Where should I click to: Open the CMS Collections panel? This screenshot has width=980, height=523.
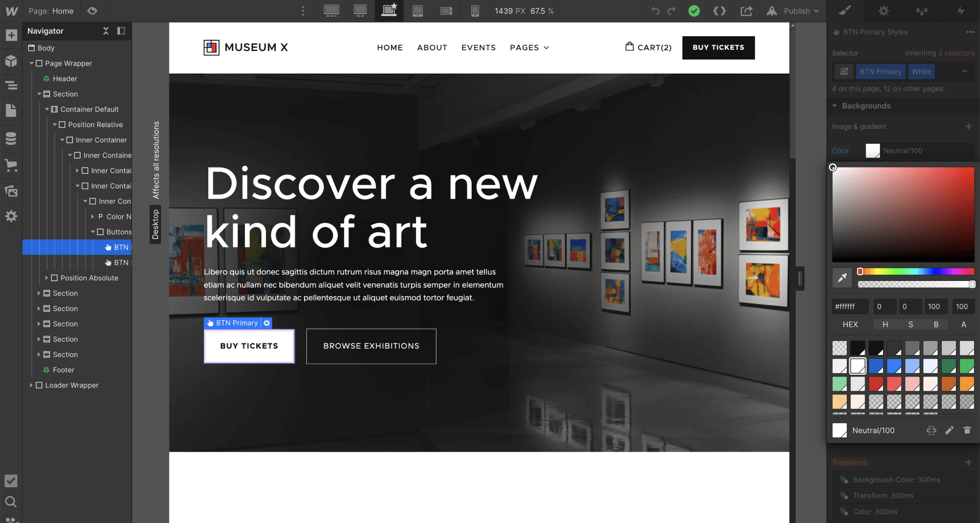click(12, 138)
